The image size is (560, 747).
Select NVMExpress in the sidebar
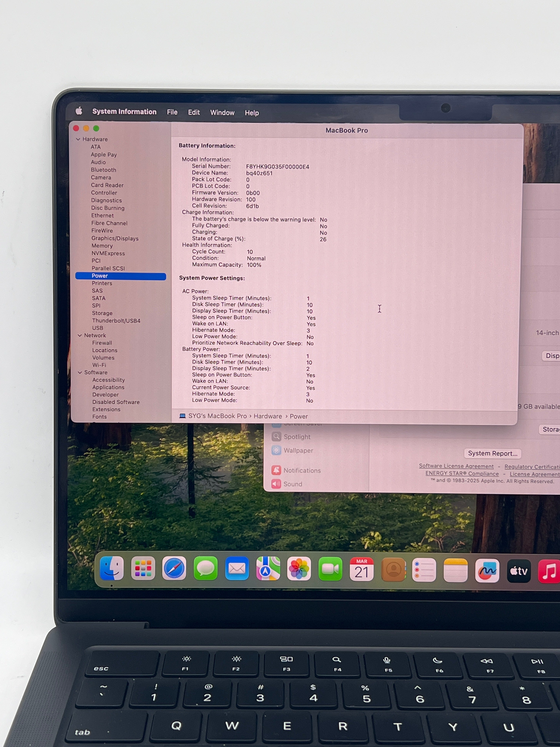click(x=108, y=253)
